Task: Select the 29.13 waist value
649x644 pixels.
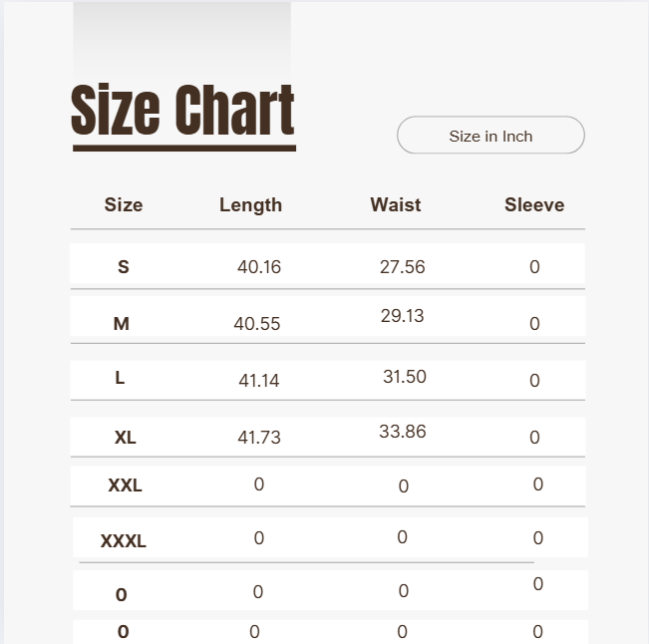Action: (x=402, y=316)
